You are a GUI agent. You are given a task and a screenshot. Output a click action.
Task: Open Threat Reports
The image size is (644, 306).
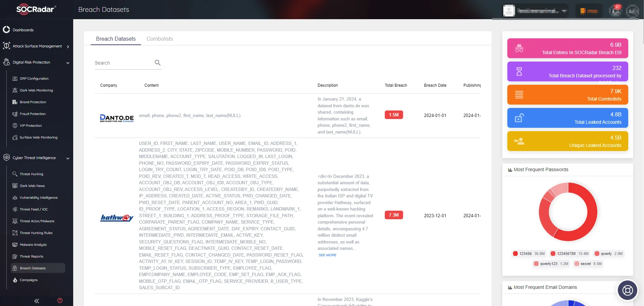[x=31, y=257]
